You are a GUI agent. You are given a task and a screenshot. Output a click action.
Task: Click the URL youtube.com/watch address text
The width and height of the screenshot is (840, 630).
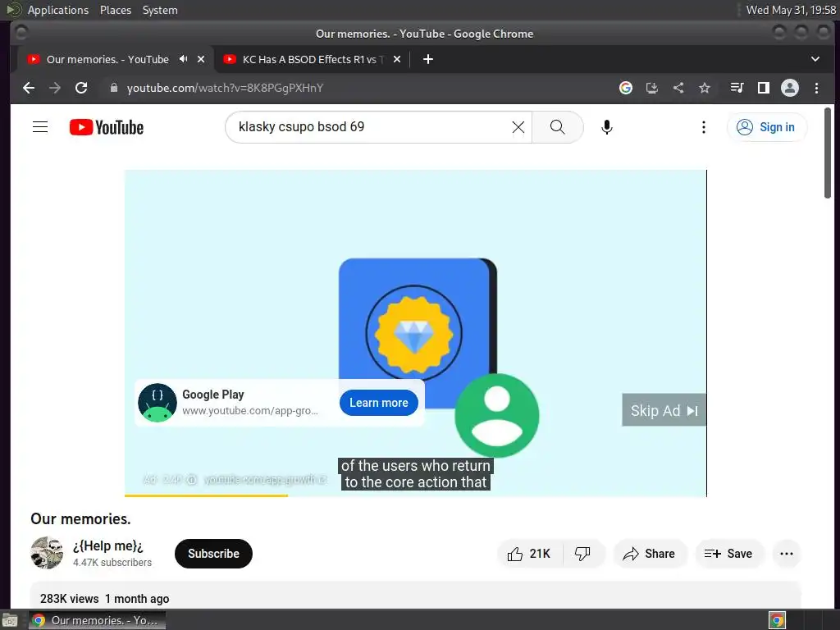225,88
